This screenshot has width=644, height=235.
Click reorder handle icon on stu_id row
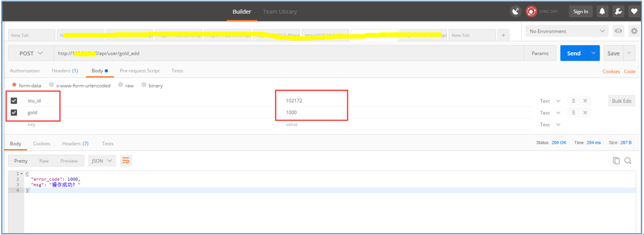[x=573, y=101]
